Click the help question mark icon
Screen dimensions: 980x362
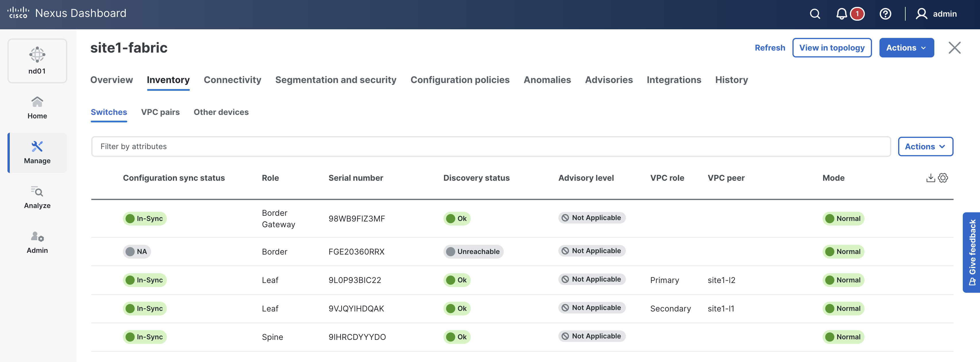pyautogui.click(x=885, y=14)
